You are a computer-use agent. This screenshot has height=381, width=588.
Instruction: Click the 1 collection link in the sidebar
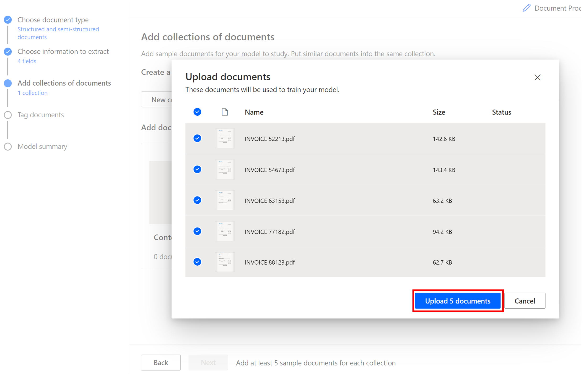click(x=33, y=93)
